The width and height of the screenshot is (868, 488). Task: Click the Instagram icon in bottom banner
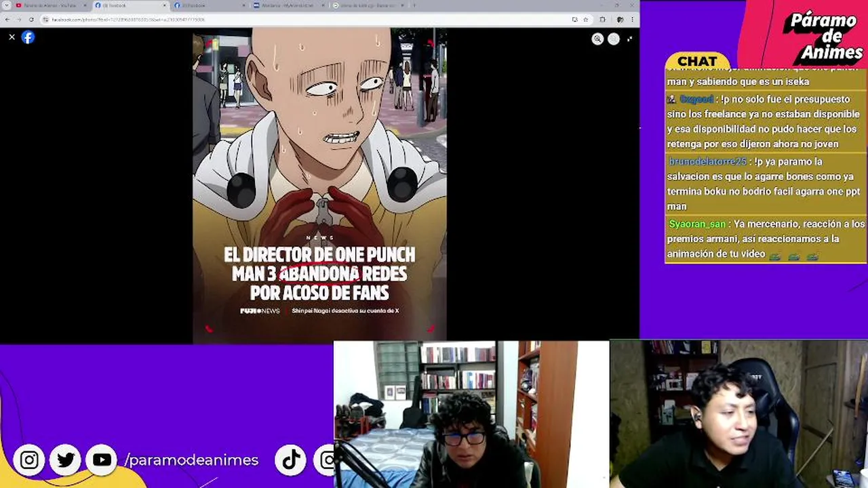[x=29, y=460]
